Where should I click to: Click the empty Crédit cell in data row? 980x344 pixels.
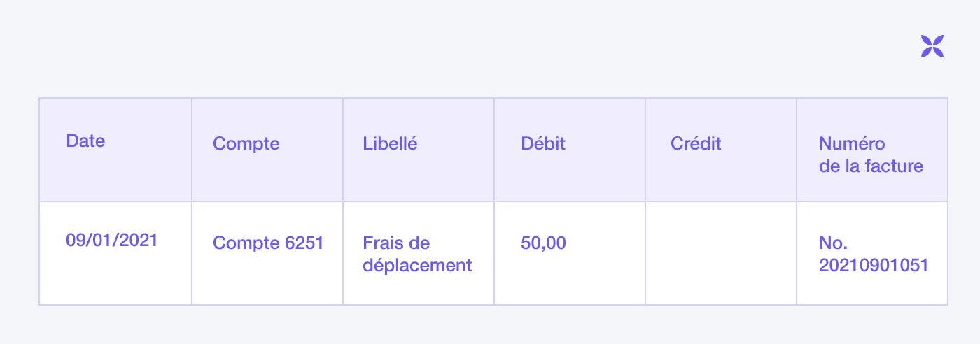tap(721, 253)
